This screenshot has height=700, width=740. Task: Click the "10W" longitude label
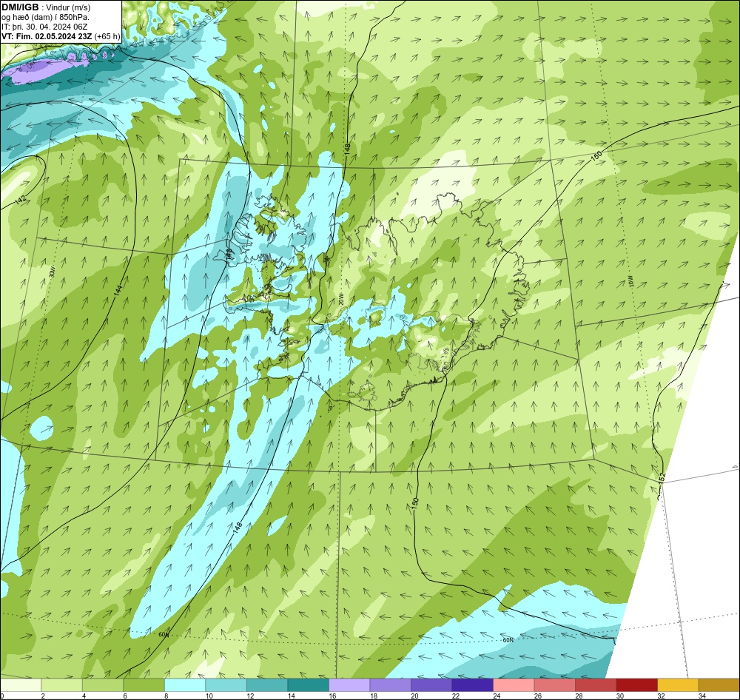click(x=631, y=281)
